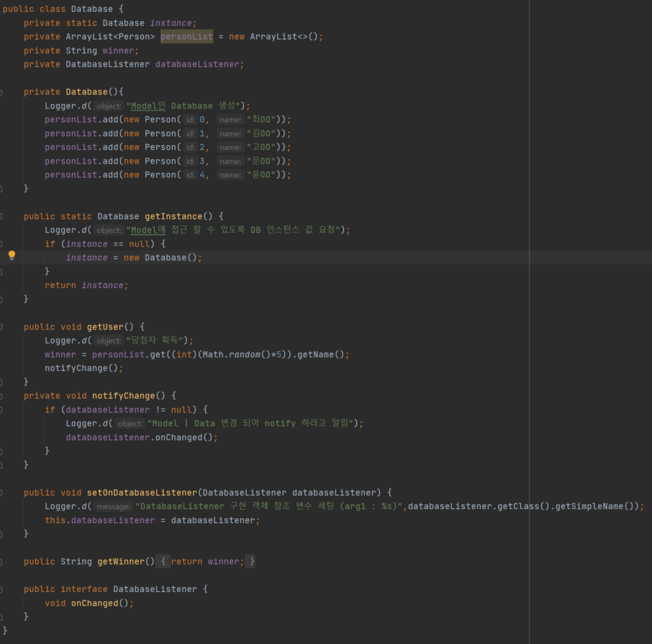Click the getName() call
Screen dimensions: 652x644
(321, 355)
